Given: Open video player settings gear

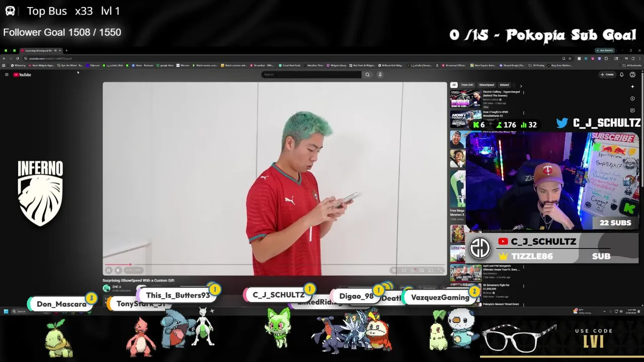Looking at the screenshot, I should pyautogui.click(x=393, y=270).
